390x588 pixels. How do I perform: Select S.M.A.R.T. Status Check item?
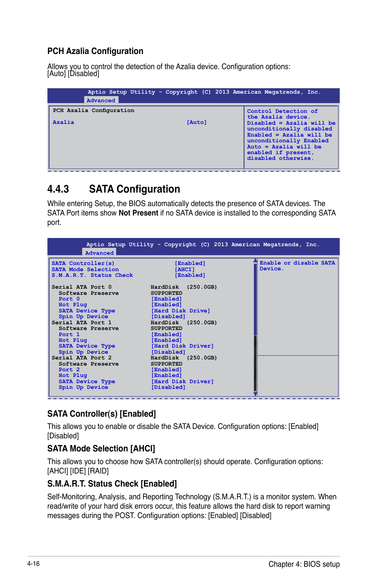[92, 275]
